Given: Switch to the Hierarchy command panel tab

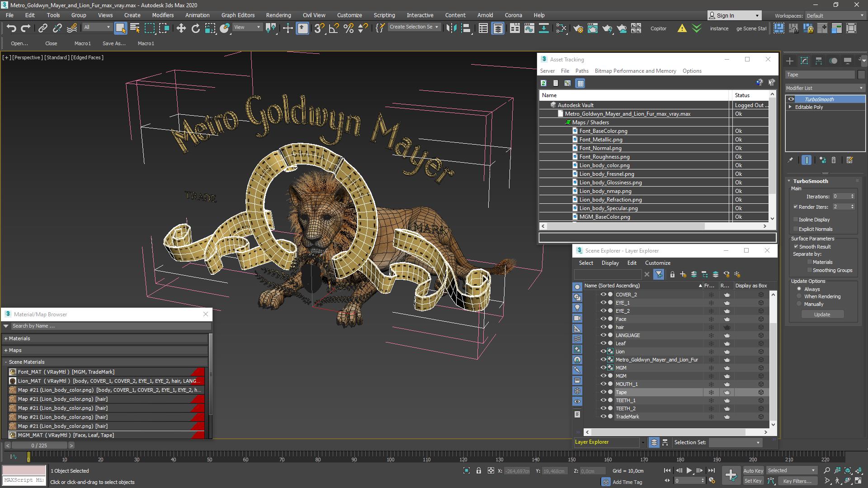Looking at the screenshot, I should coord(819,61).
